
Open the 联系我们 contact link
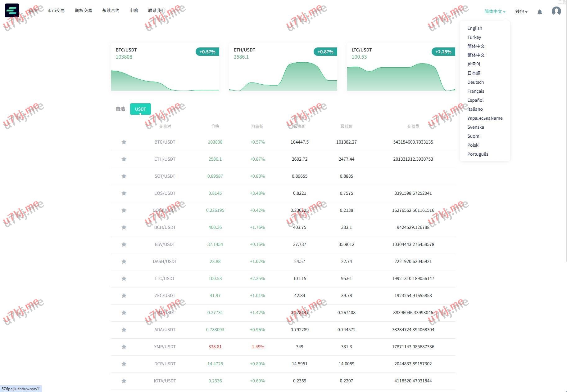tap(156, 11)
